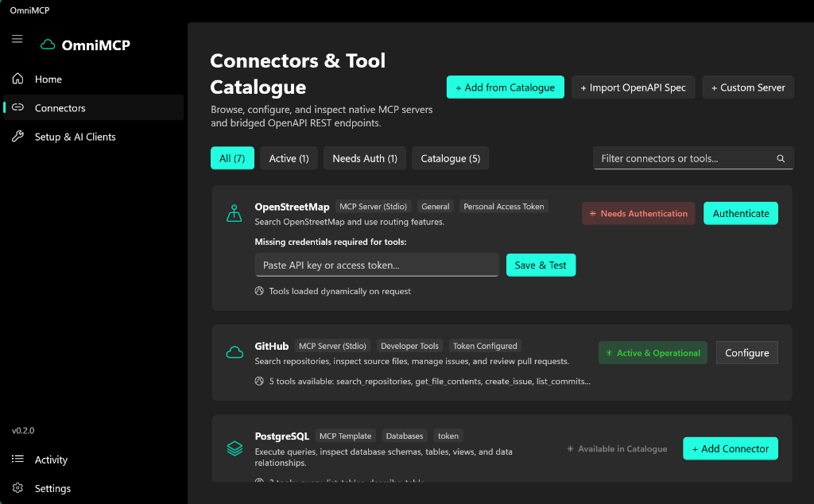
Task: Click the Active & Operational status badge
Action: click(x=653, y=353)
